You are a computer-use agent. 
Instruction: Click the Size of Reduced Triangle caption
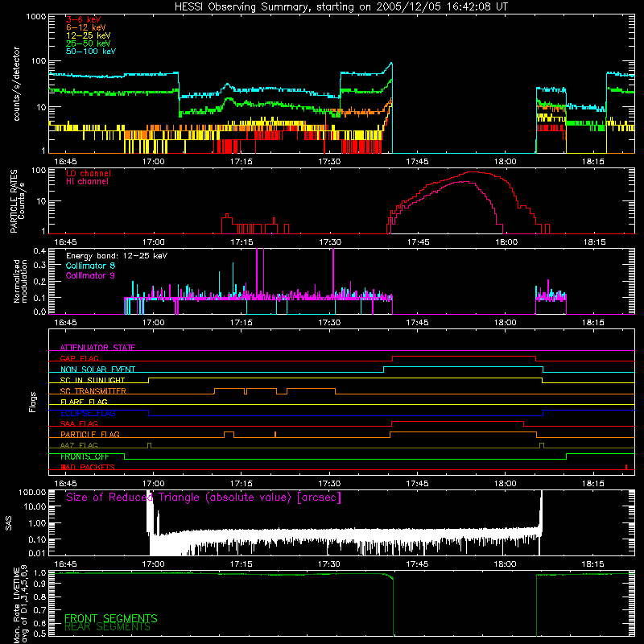coord(204,497)
